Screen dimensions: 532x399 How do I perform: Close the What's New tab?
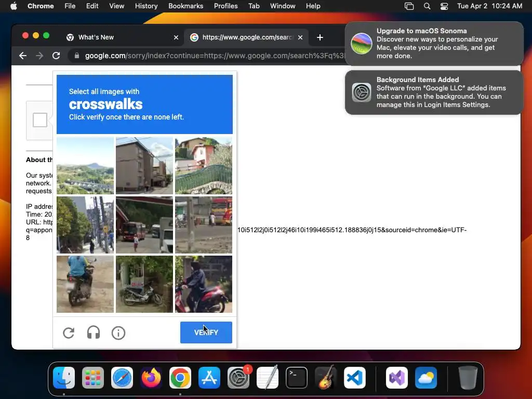point(176,37)
